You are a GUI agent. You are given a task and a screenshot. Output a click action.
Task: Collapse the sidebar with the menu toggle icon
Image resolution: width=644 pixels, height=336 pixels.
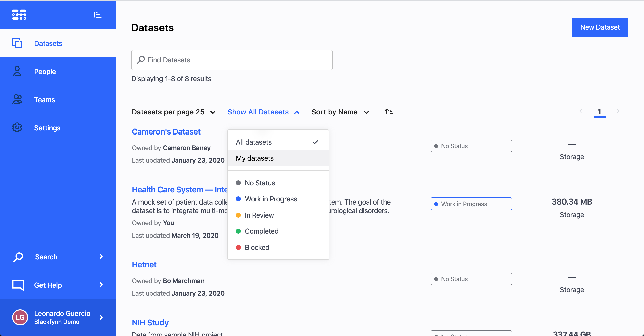(x=97, y=15)
